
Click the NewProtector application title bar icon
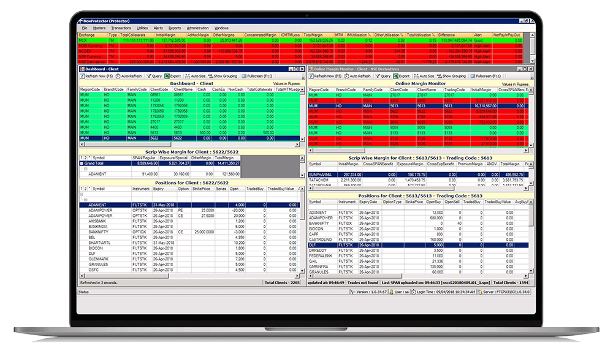point(80,21)
